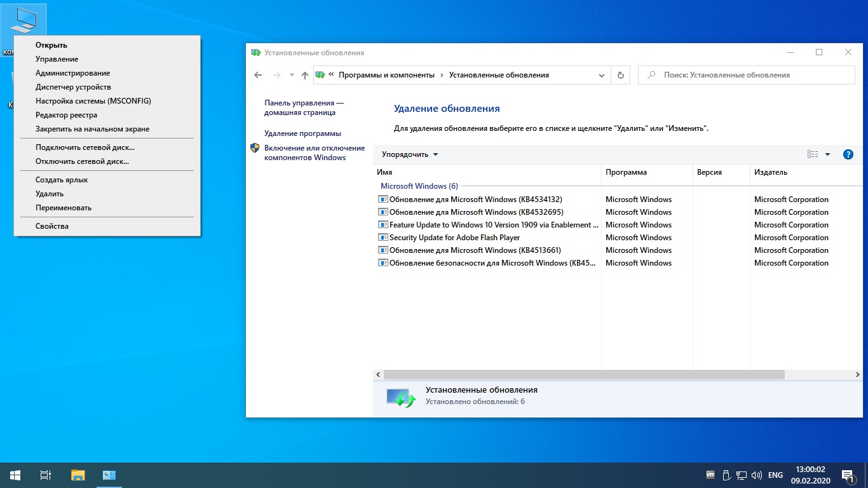Click the Control Panel taskbar icon
This screenshot has width=868, height=488.
109,475
